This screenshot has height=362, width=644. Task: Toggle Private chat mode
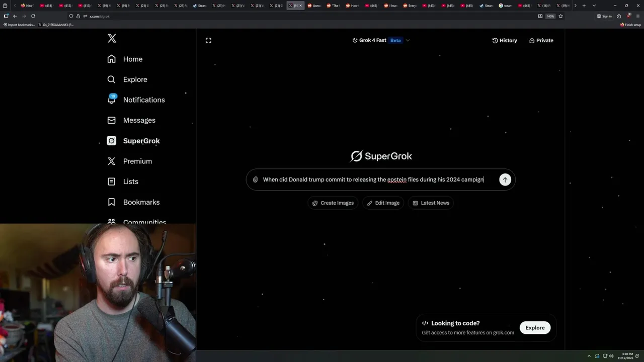click(541, 40)
